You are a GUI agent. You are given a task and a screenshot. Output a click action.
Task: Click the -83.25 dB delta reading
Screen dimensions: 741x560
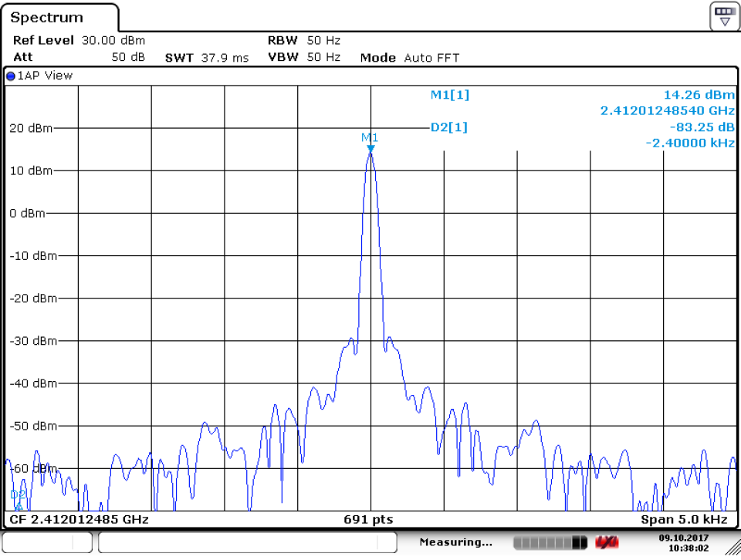(x=702, y=127)
